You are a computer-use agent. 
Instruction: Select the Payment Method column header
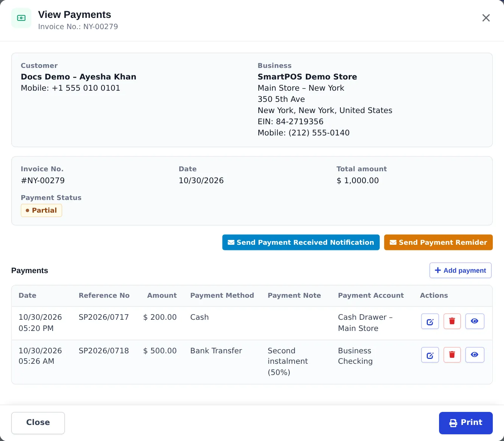click(222, 295)
